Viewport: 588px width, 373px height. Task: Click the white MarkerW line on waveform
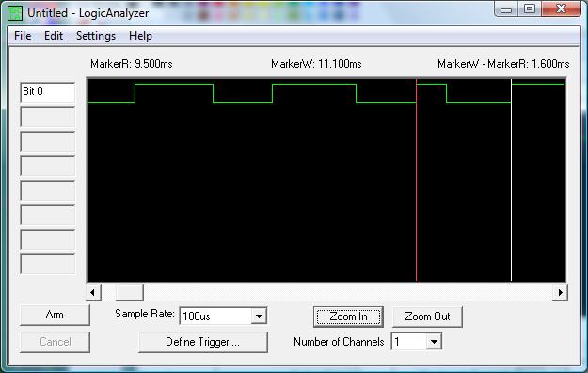[x=511, y=180]
